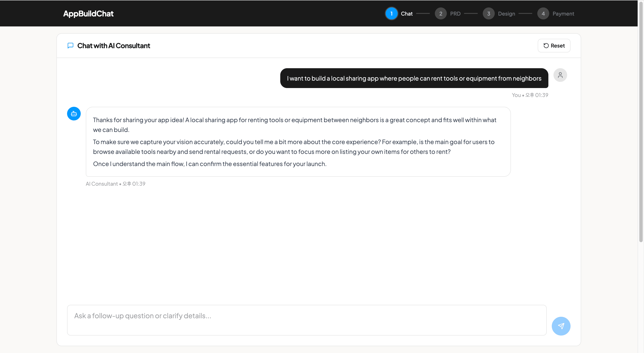Switch to the Payment step label
Screen dimensions: 644x353
563,14
